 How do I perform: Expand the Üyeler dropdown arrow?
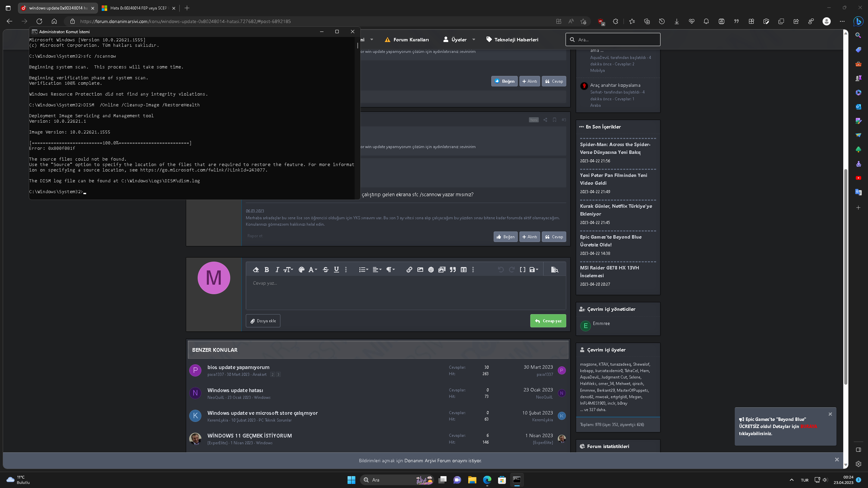pos(474,40)
